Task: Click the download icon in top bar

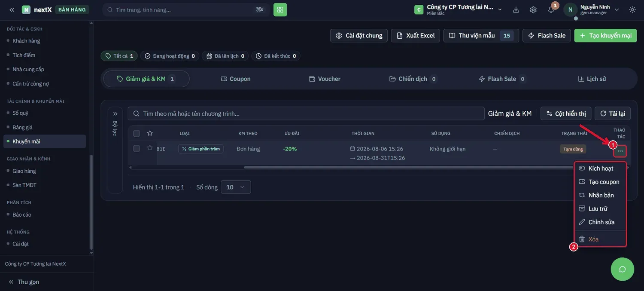Action: (516, 9)
